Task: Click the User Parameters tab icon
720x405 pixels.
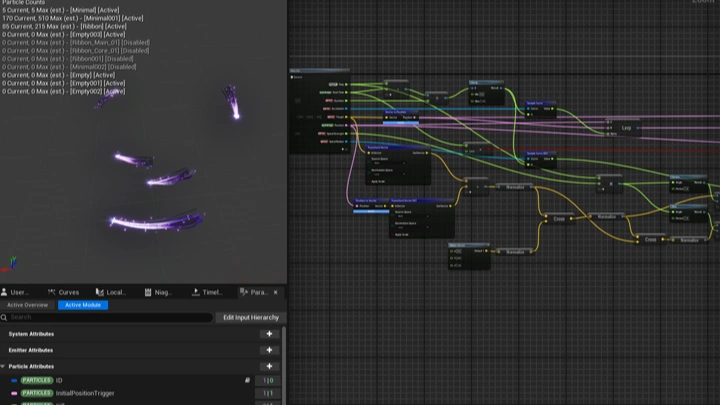Action: pos(5,292)
